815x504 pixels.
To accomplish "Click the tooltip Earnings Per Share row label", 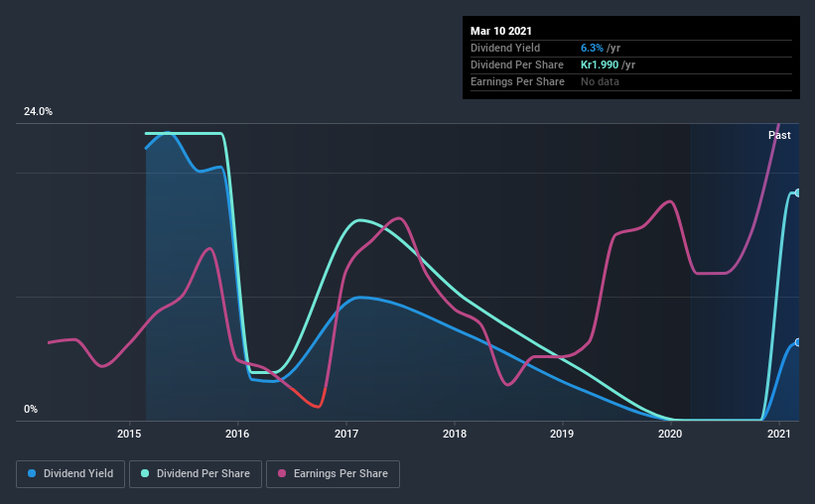I will pos(517,81).
